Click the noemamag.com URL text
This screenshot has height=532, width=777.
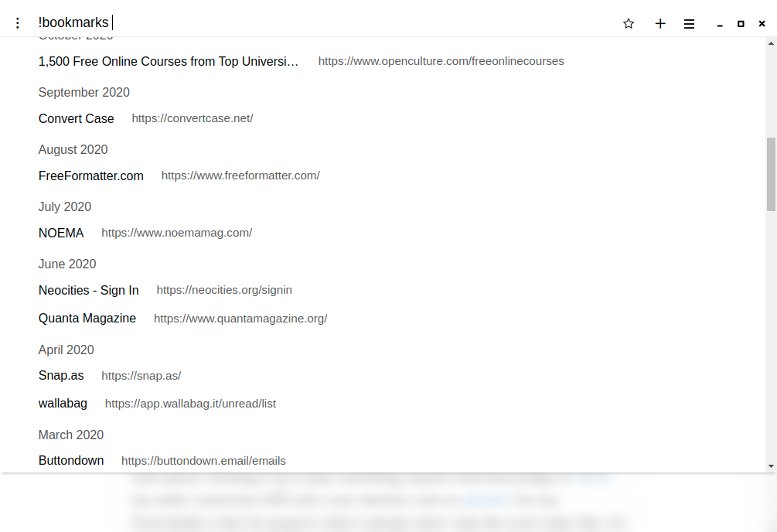177,233
